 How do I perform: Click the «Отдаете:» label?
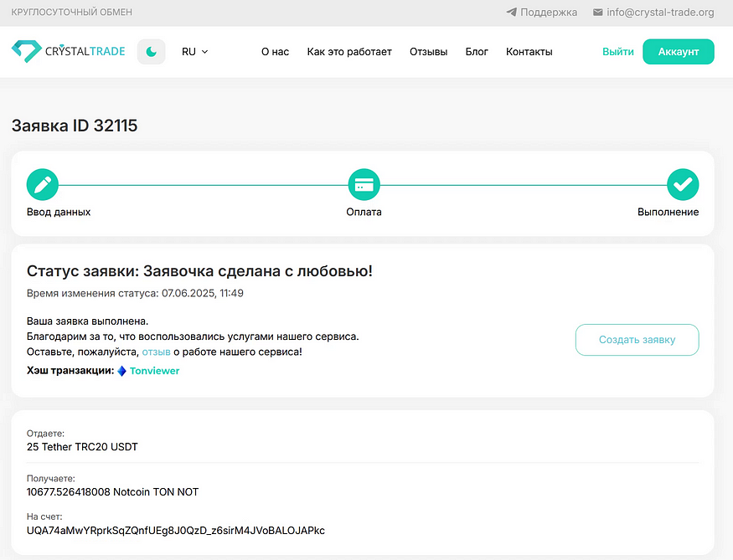[x=45, y=434]
